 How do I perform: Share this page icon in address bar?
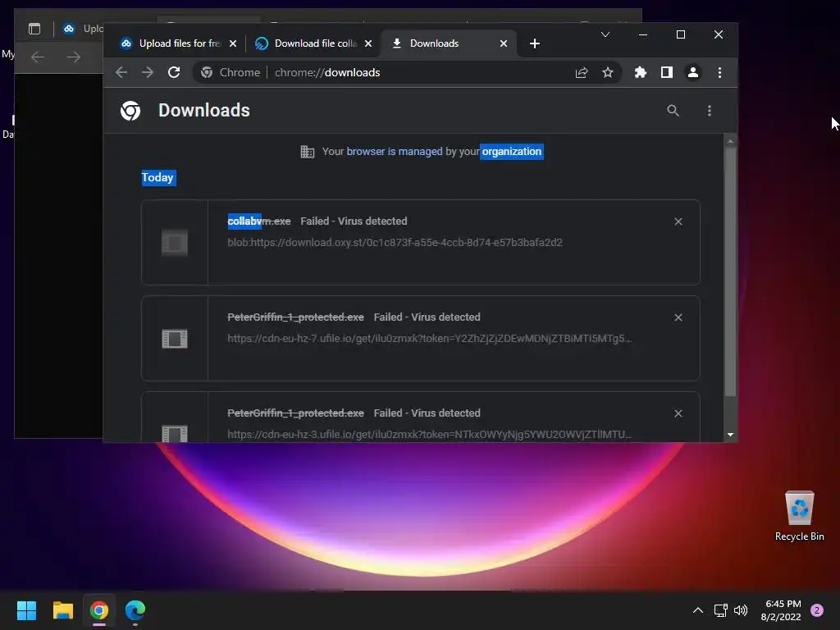point(582,72)
